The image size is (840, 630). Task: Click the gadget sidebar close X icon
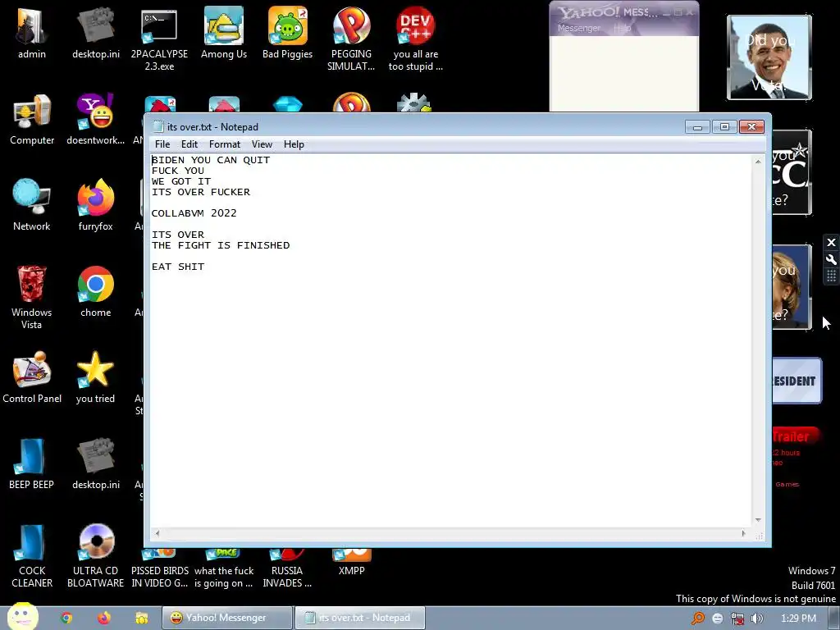[831, 243]
